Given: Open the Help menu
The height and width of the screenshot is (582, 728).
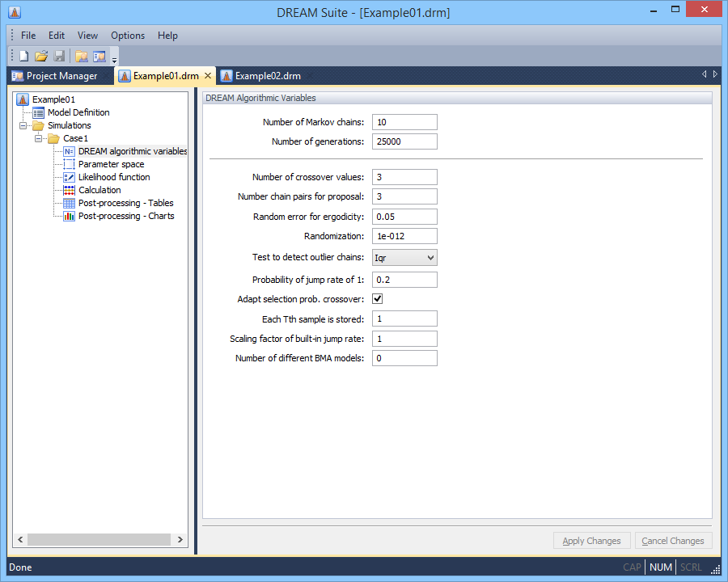Looking at the screenshot, I should [167, 36].
